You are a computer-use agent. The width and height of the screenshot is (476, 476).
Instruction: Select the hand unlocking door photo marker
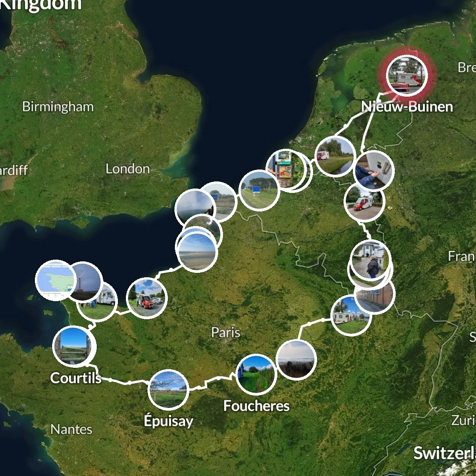coord(374,170)
